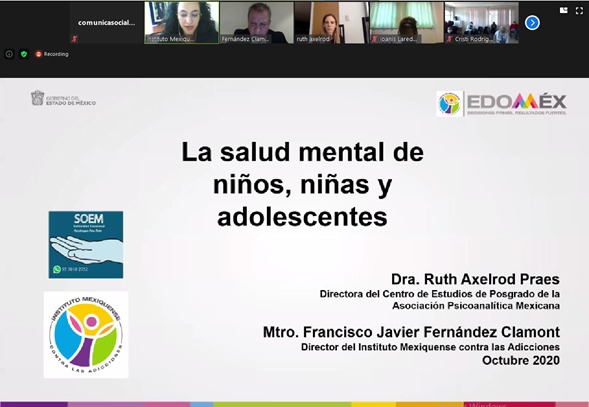
Task: Open the gallery view switch icon
Action: click(x=563, y=11)
